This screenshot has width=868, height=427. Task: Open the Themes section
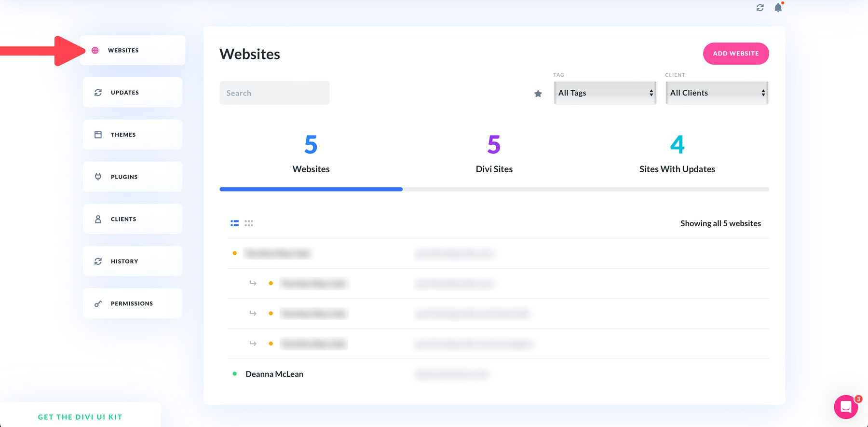click(133, 135)
